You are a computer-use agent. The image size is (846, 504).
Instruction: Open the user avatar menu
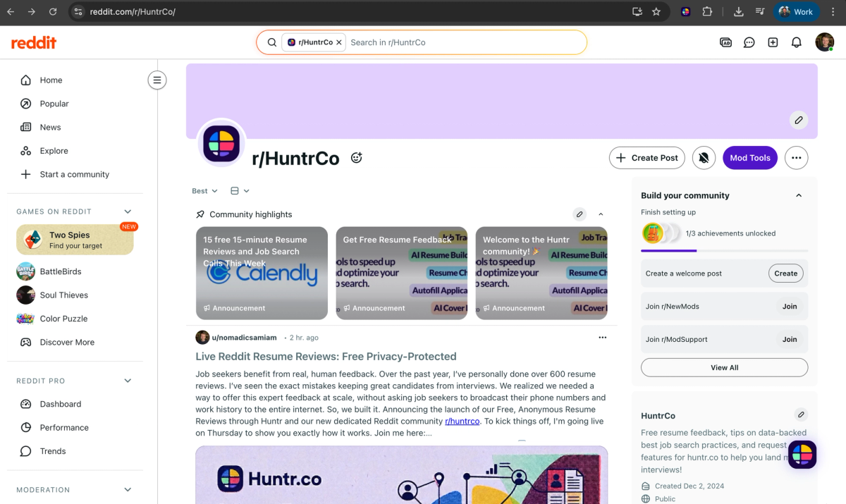tap(825, 42)
